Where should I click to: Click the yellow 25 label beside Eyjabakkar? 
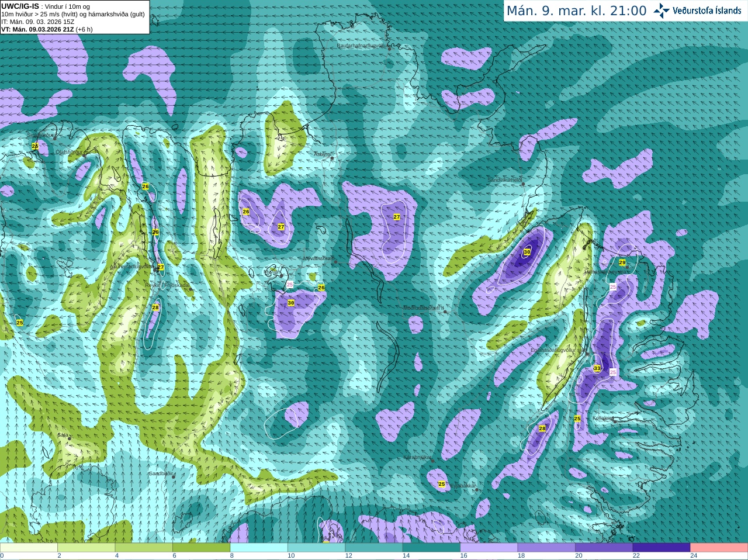tap(442, 484)
